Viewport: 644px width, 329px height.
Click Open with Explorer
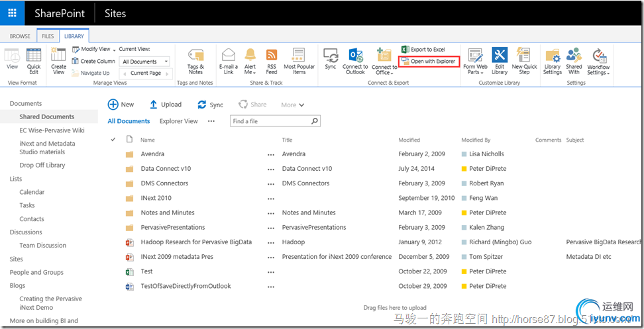point(429,62)
